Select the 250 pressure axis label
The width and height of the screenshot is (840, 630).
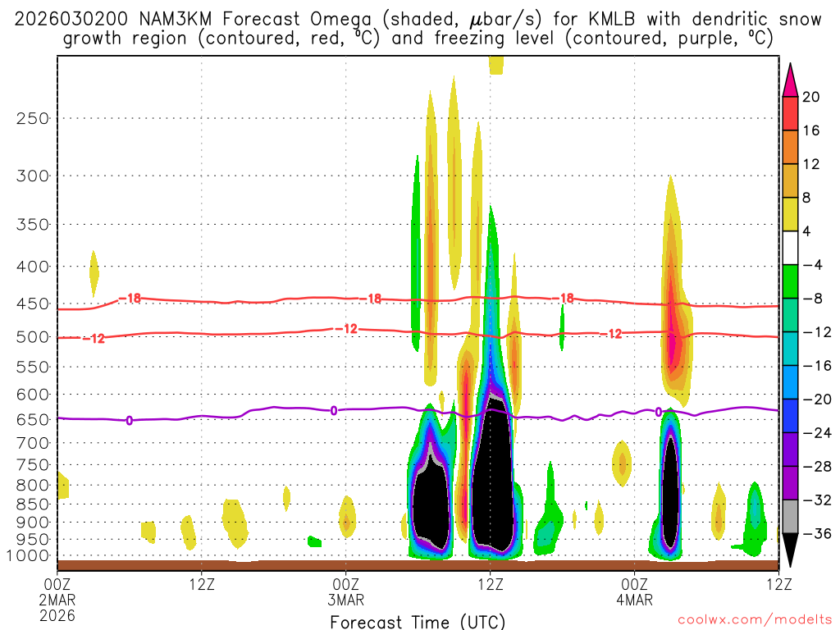[33, 118]
